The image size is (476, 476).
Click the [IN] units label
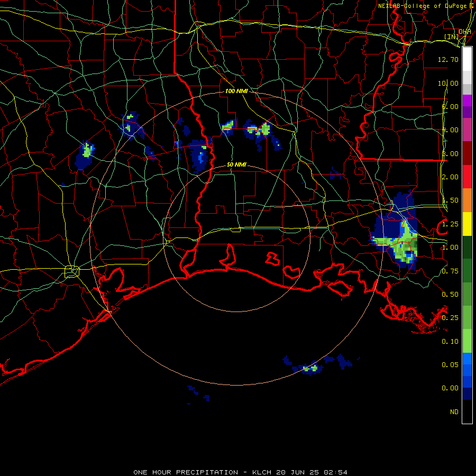(x=451, y=36)
